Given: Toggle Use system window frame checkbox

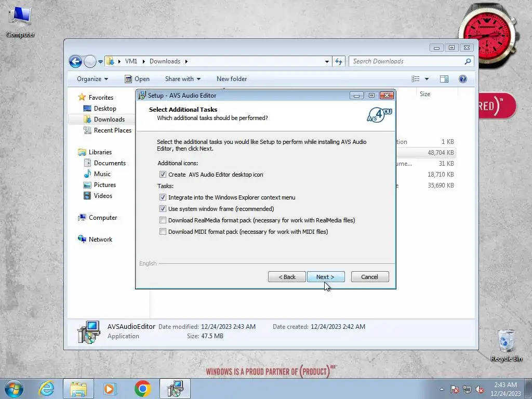Looking at the screenshot, I should coord(163,209).
